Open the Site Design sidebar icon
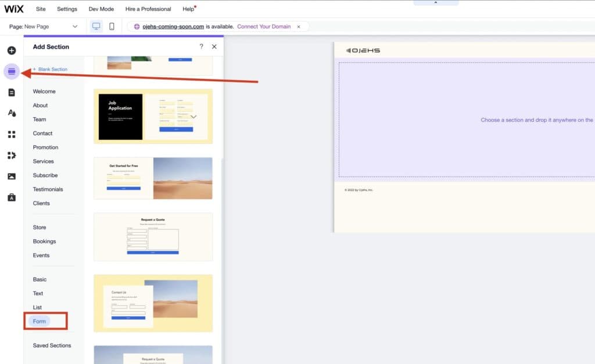Viewport: 595px width, 364px height. point(12,113)
